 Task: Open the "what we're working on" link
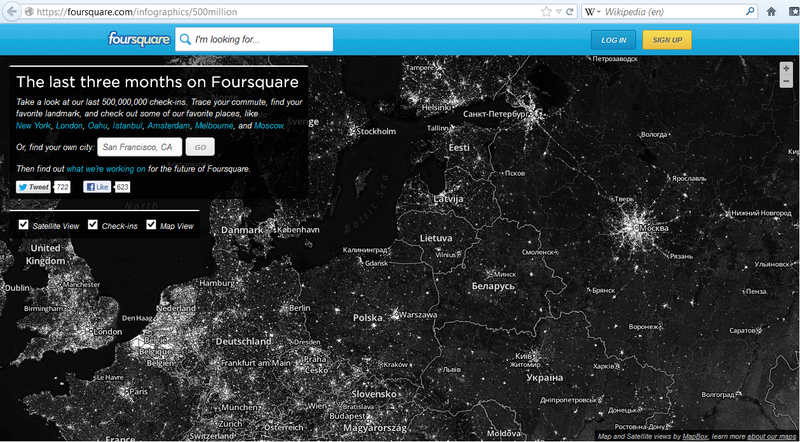(x=106, y=168)
